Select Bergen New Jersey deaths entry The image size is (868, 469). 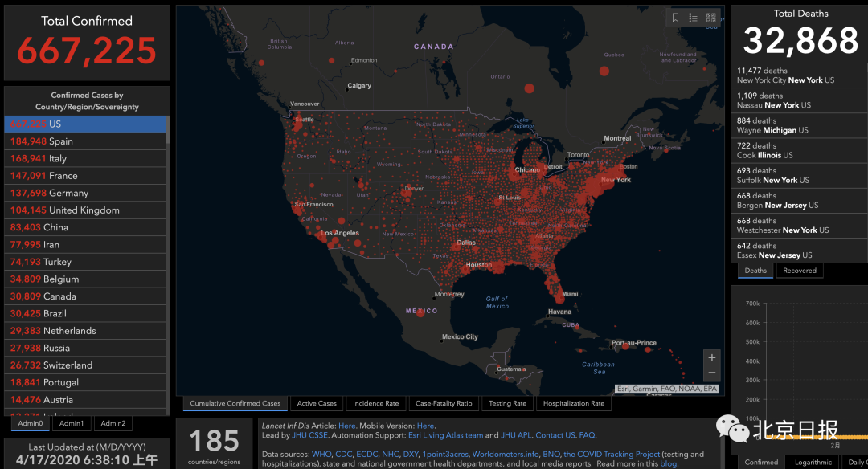click(800, 200)
